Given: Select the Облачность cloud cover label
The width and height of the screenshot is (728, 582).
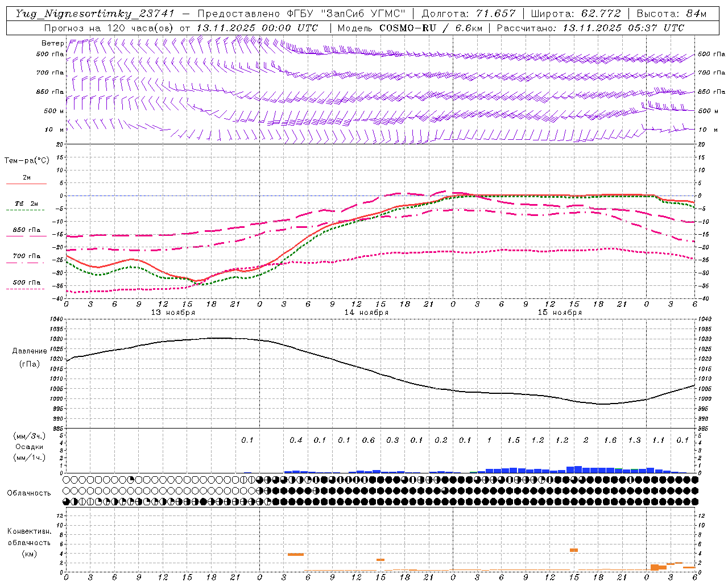Looking at the screenshot, I should point(29,493).
